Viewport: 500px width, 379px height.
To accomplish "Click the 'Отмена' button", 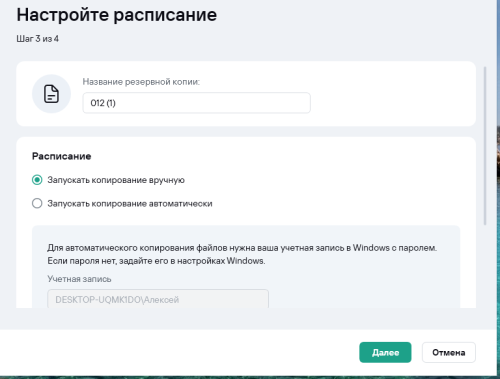I will point(449,352).
